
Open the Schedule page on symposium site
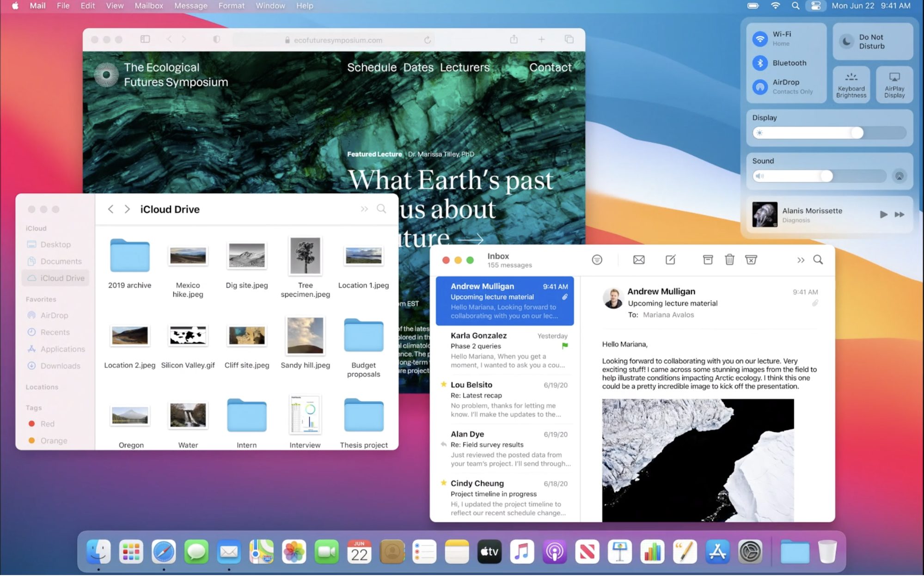(x=372, y=67)
